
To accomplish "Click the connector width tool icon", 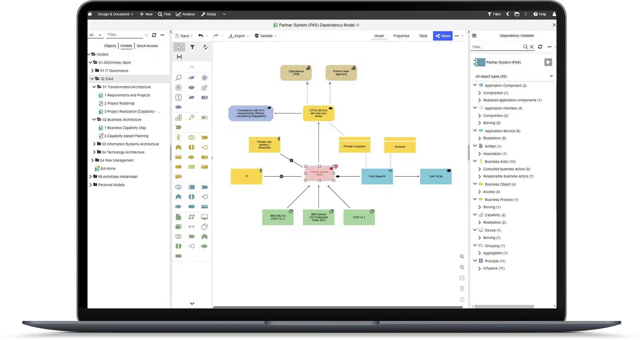I will pos(179,57).
